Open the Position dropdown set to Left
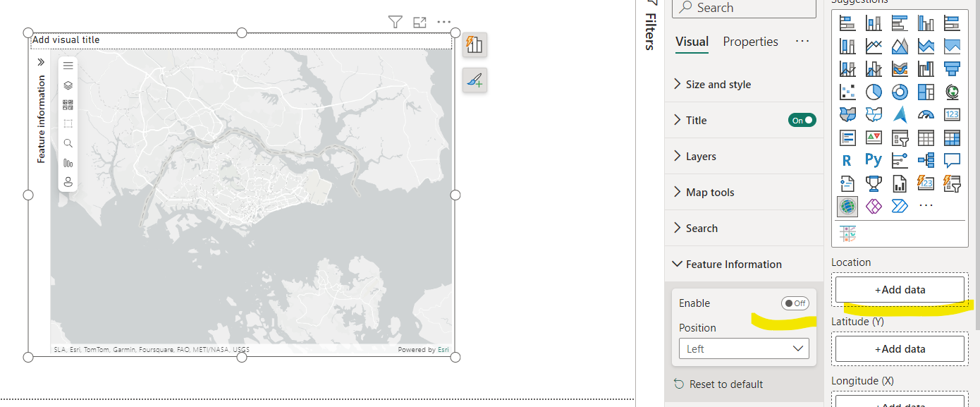The width and height of the screenshot is (980, 407). click(744, 348)
